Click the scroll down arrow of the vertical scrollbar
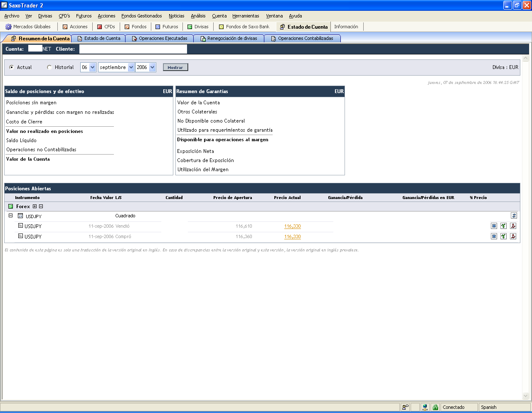This screenshot has width=532, height=413. coord(525,396)
